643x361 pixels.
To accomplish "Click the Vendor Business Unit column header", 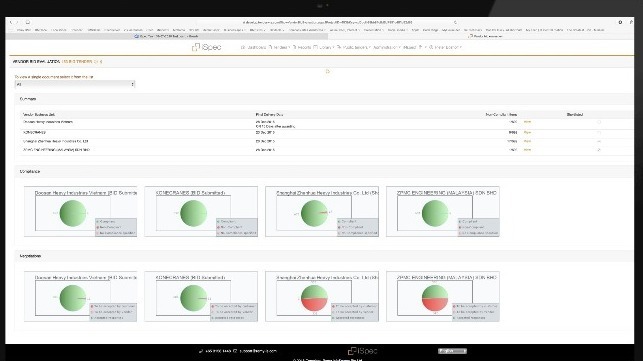I will click(x=39, y=114).
